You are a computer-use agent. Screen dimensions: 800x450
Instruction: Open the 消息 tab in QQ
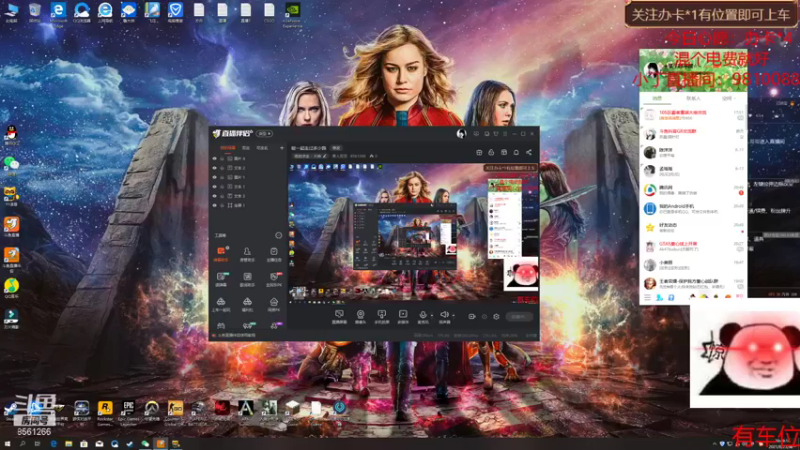(x=657, y=98)
